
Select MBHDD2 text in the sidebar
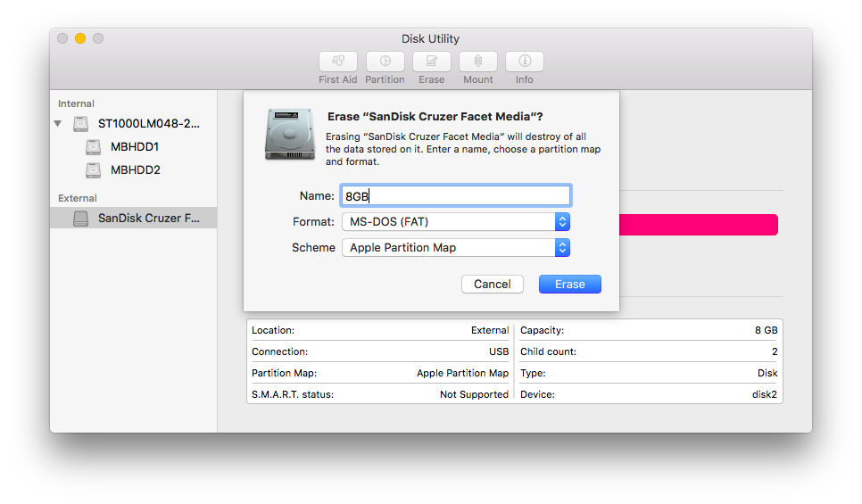click(136, 170)
